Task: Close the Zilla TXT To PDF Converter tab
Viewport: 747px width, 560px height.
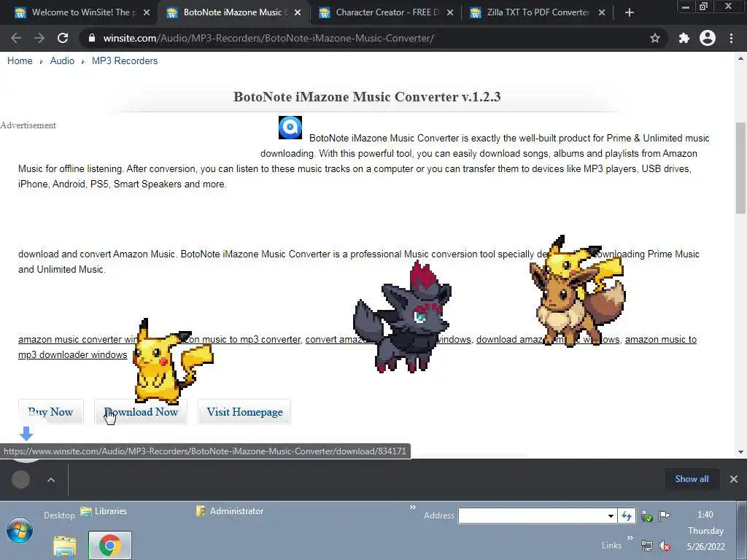Action: (602, 12)
